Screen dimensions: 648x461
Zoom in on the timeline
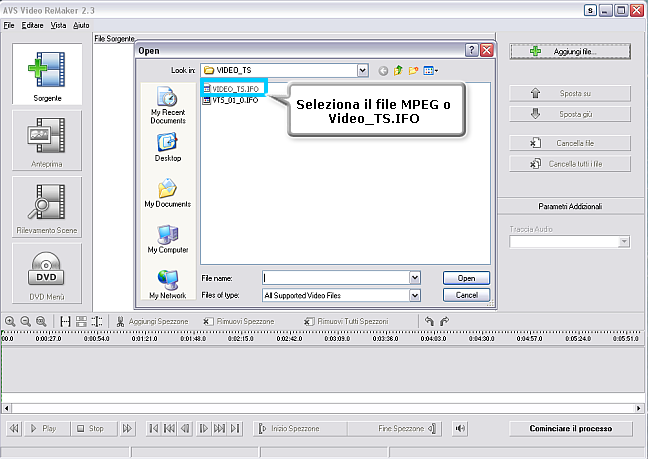click(x=10, y=321)
